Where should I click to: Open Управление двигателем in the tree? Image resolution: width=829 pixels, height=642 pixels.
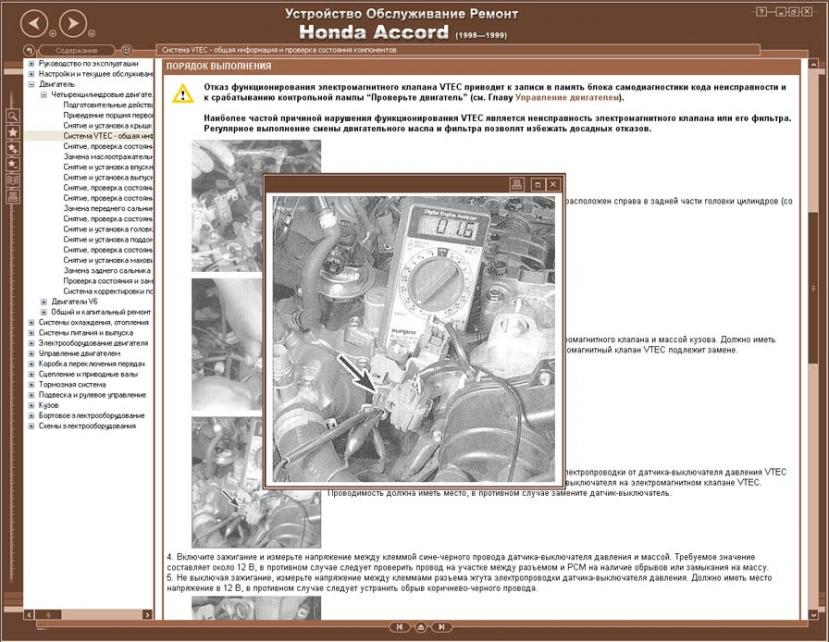pyautogui.click(x=79, y=353)
